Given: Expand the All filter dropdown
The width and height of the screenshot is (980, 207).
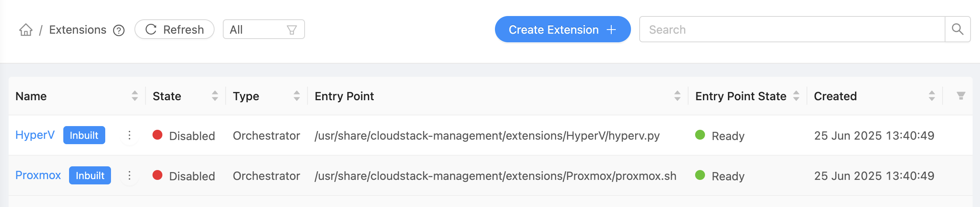Looking at the screenshot, I should click(x=263, y=30).
